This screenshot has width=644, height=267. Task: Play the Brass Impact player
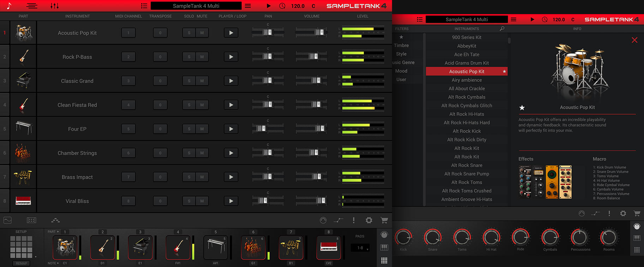(x=231, y=177)
